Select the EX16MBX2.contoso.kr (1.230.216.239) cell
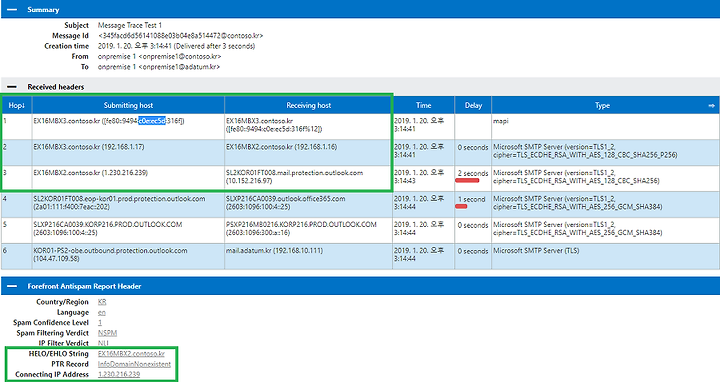 click(x=128, y=179)
